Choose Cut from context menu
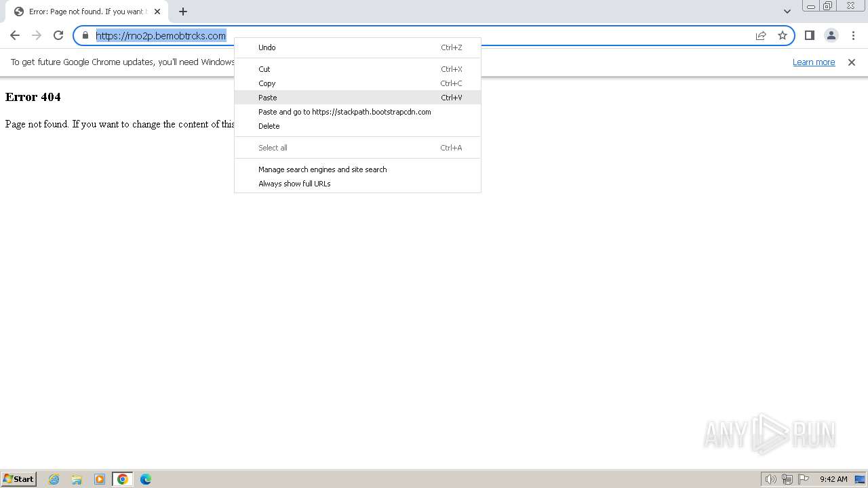 [x=357, y=69]
